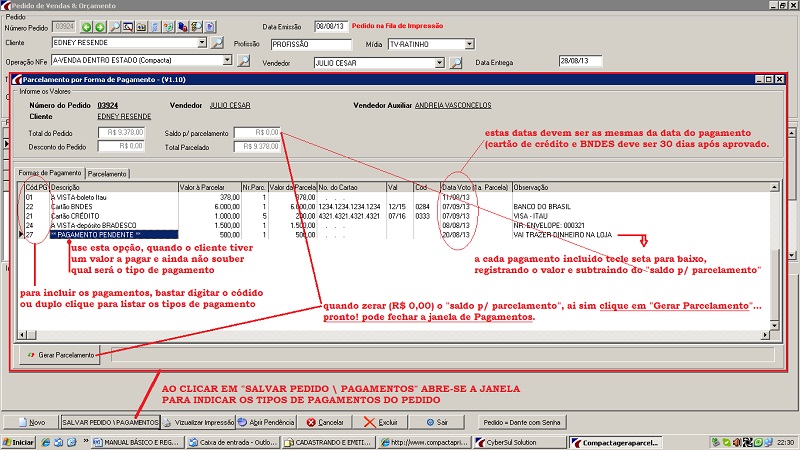Switch to MANUAL BÁSICO E REG taskbar window

point(136,442)
